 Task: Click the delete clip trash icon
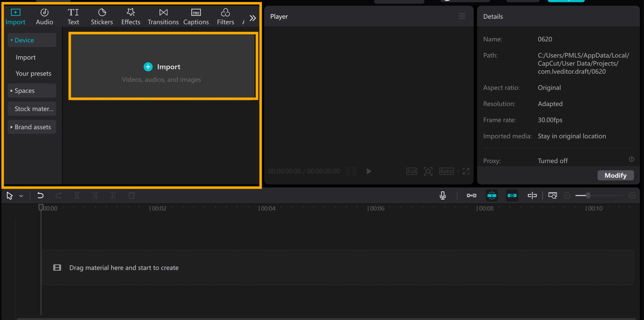(x=131, y=195)
